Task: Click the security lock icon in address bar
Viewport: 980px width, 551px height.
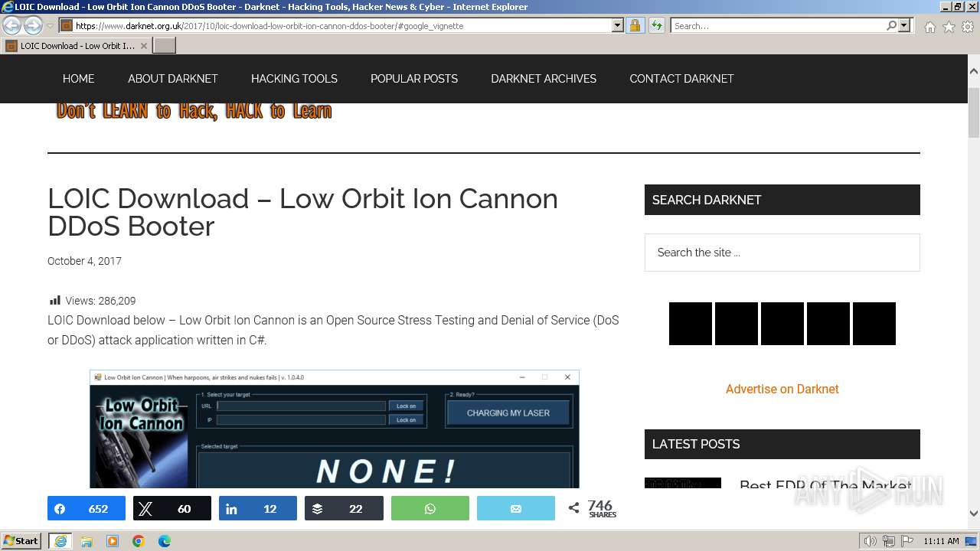Action: point(635,26)
